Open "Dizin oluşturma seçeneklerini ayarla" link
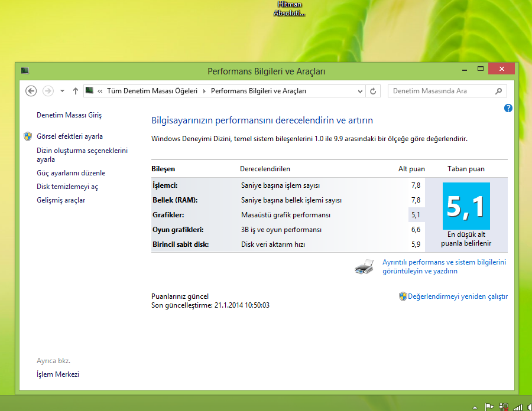The width and height of the screenshot is (532, 411). (82, 155)
